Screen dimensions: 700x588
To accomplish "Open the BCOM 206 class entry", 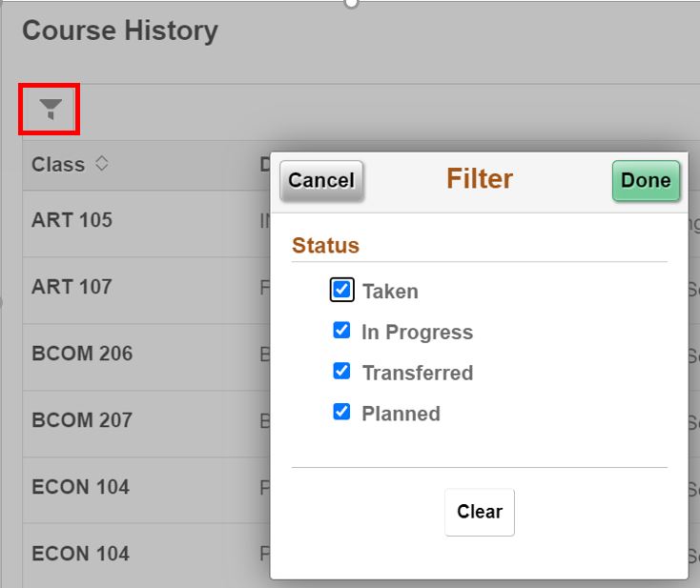I will (82, 354).
